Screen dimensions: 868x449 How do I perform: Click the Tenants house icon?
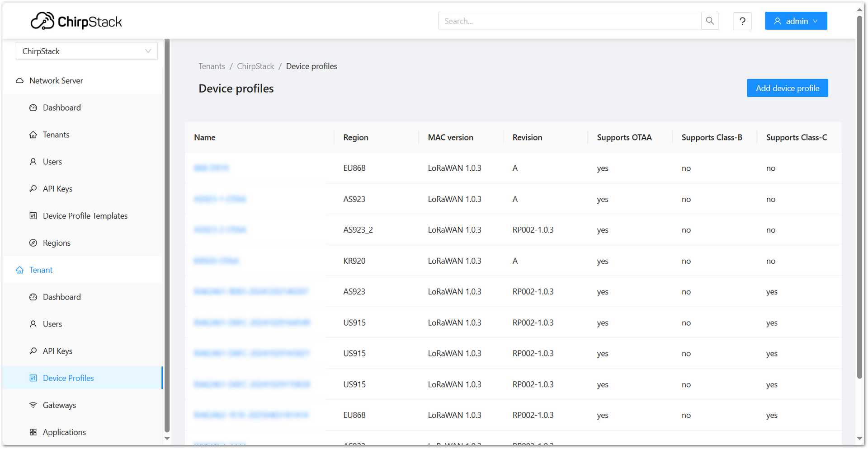33,134
